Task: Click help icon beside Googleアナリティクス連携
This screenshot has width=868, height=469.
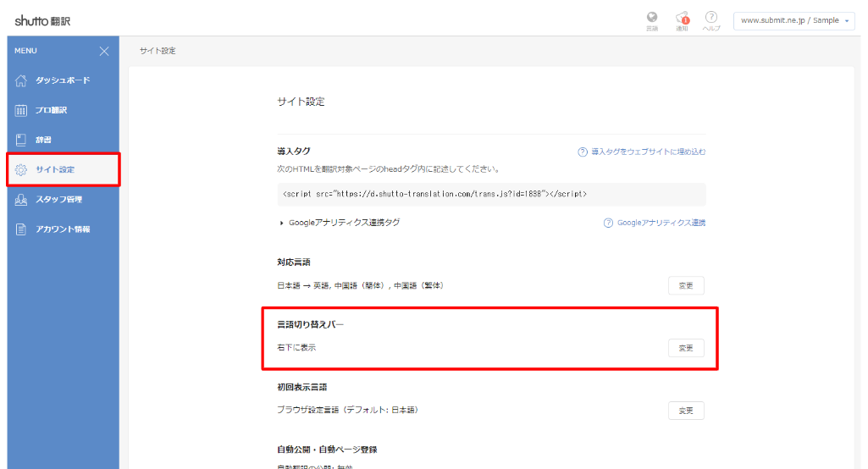Action: (608, 223)
